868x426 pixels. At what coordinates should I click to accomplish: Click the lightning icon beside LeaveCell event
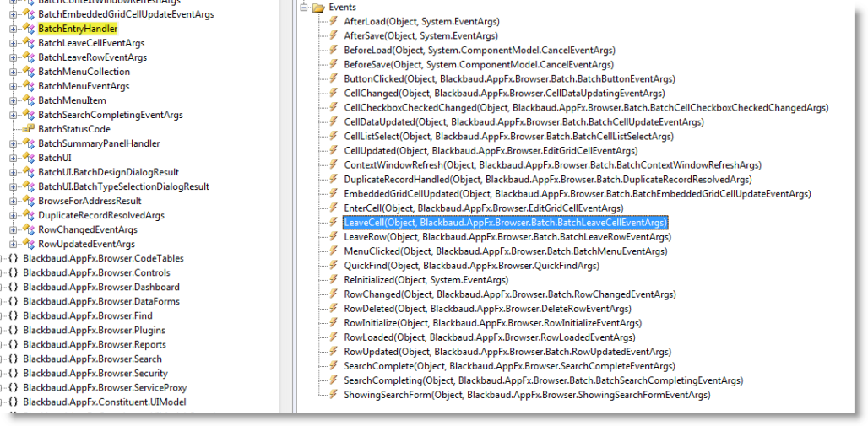pyautogui.click(x=334, y=223)
